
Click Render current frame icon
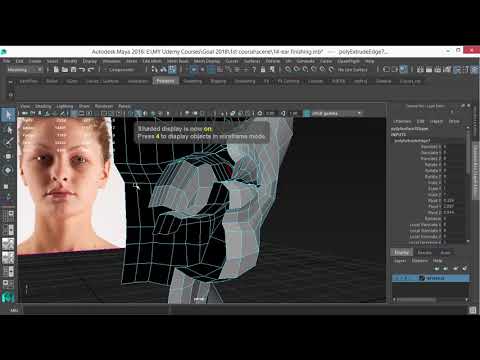click(429, 69)
